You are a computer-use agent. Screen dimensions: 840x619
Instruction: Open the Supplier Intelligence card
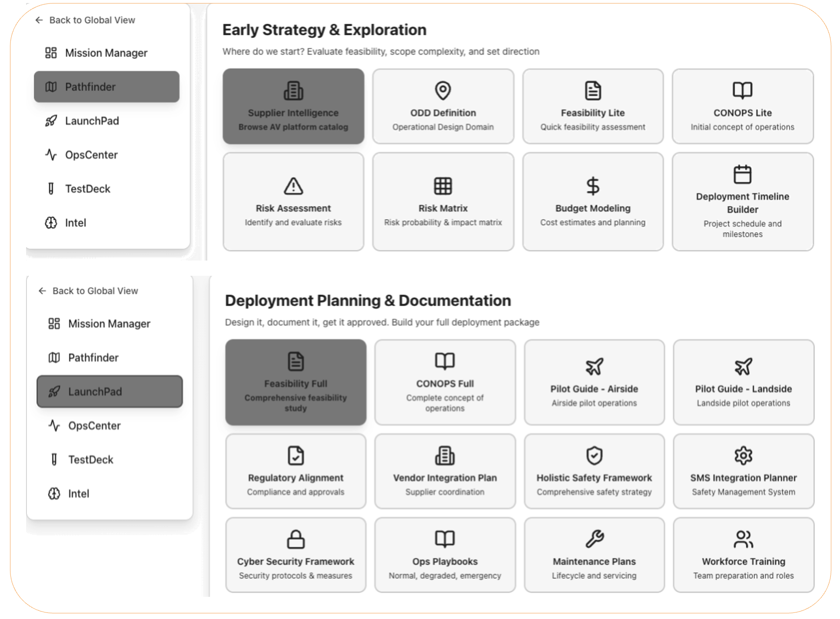coord(293,107)
